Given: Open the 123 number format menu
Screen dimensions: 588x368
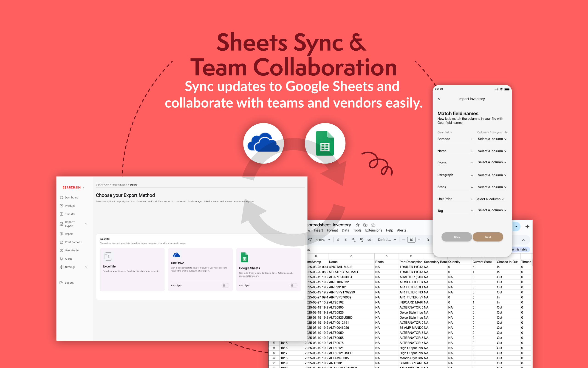Looking at the screenshot, I should pos(369,240).
